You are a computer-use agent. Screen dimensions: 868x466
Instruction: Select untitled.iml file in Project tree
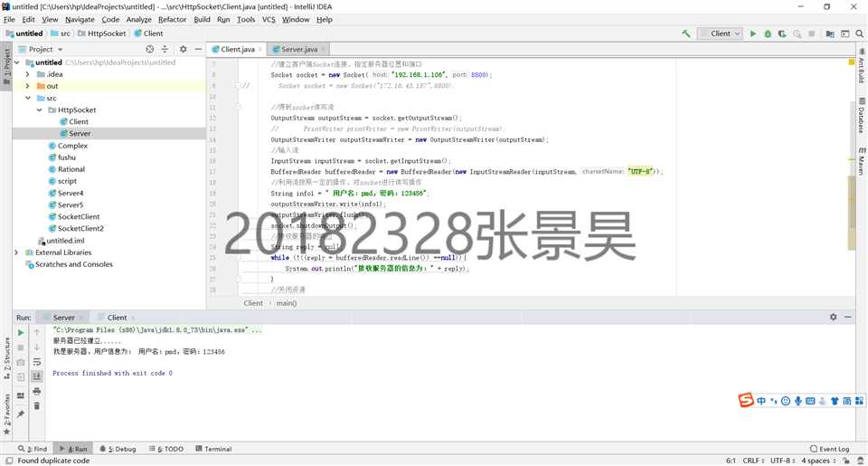(x=65, y=241)
